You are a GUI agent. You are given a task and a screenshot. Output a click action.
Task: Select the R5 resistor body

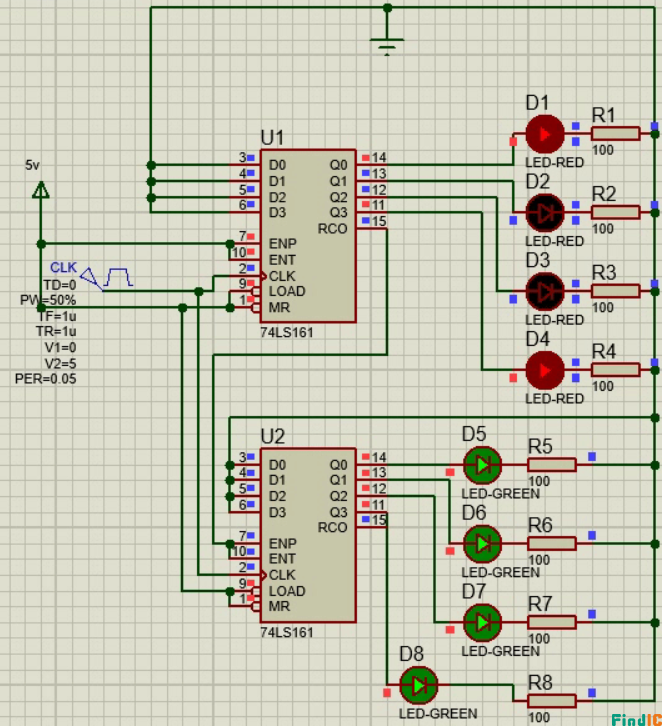pyautogui.click(x=551, y=464)
